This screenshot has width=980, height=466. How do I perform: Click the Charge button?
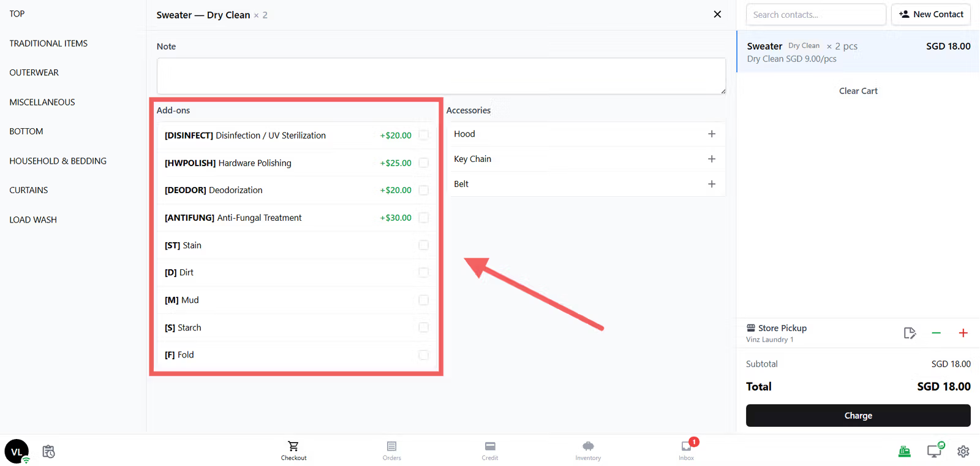pyautogui.click(x=858, y=415)
